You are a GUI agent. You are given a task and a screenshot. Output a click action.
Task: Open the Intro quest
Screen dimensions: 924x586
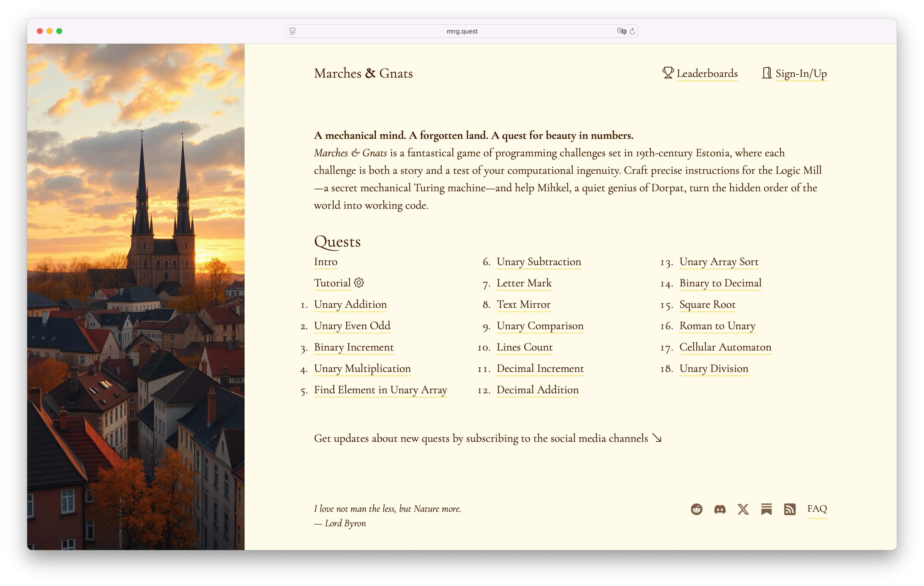pyautogui.click(x=325, y=261)
